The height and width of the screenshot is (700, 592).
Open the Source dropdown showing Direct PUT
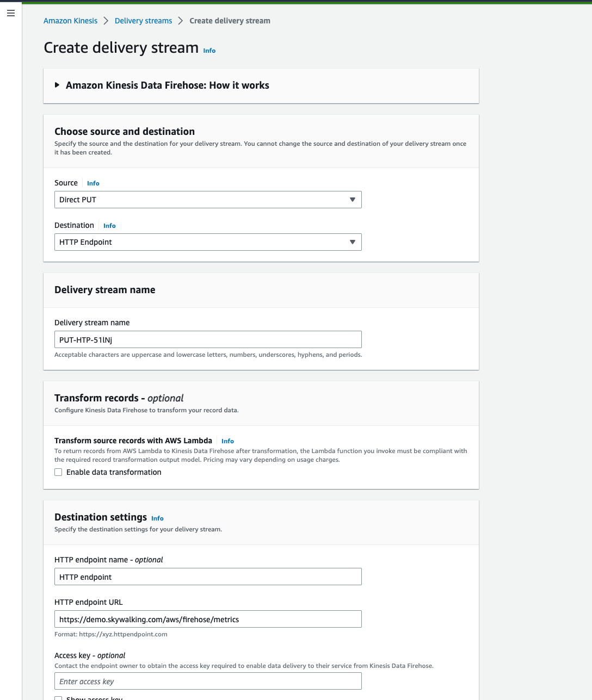click(208, 200)
